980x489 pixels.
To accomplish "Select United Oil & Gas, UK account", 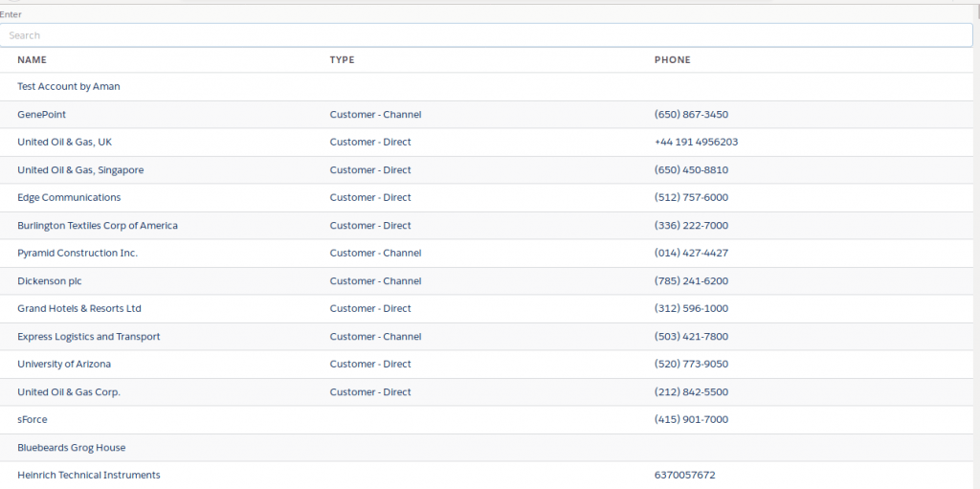I will [x=64, y=143].
